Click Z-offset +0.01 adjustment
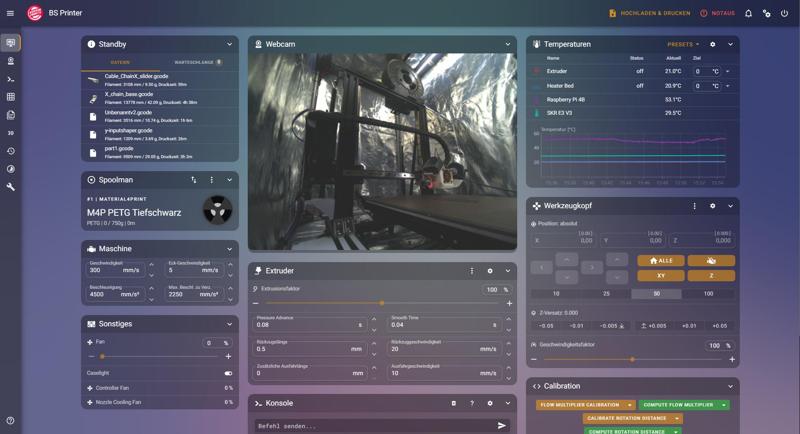The width and height of the screenshot is (800, 434). 689,326
